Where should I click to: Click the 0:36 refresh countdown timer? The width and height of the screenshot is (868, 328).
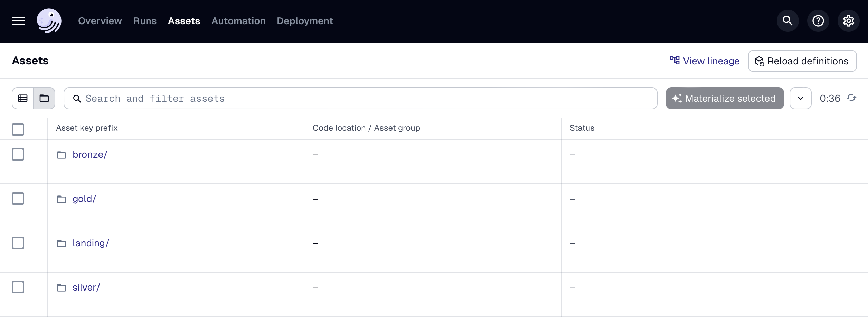pos(830,98)
